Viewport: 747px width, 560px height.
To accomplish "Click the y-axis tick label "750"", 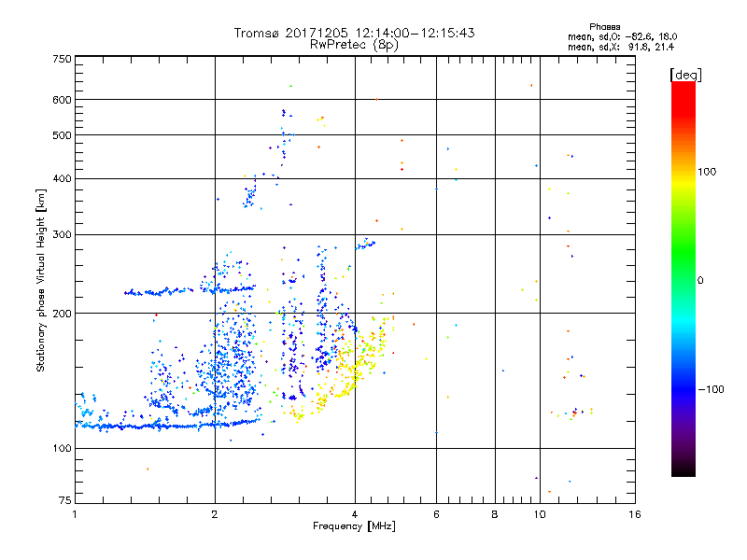I will click(62, 59).
